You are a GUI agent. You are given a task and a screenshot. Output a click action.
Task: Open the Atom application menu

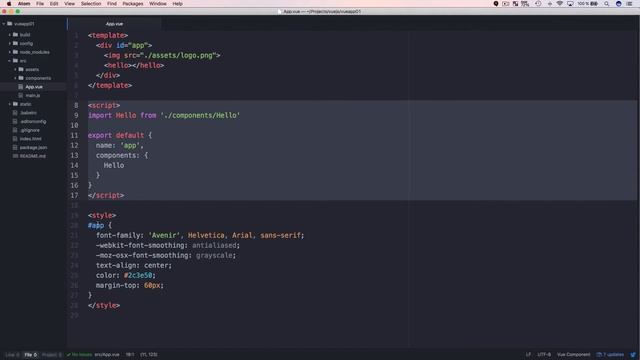point(24,4)
